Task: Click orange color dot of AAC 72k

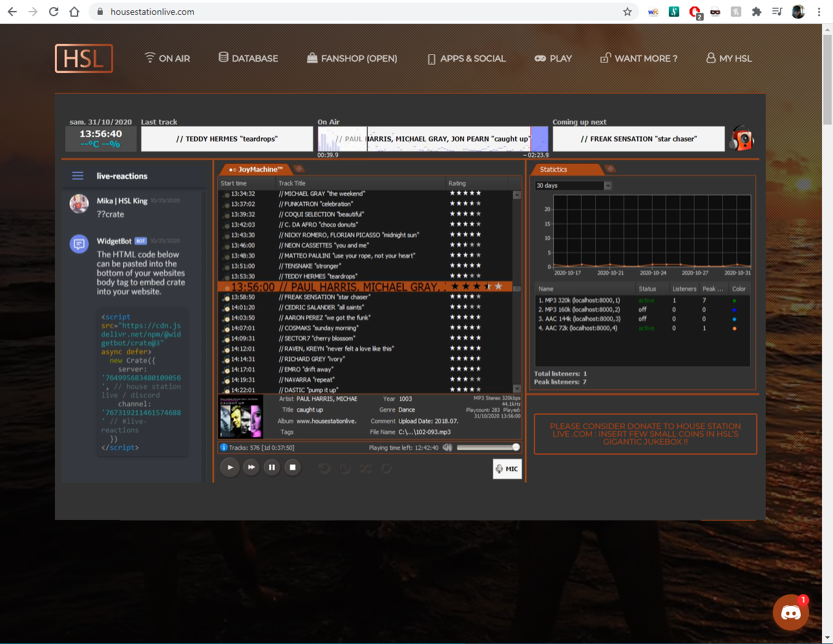Action: 734,328
